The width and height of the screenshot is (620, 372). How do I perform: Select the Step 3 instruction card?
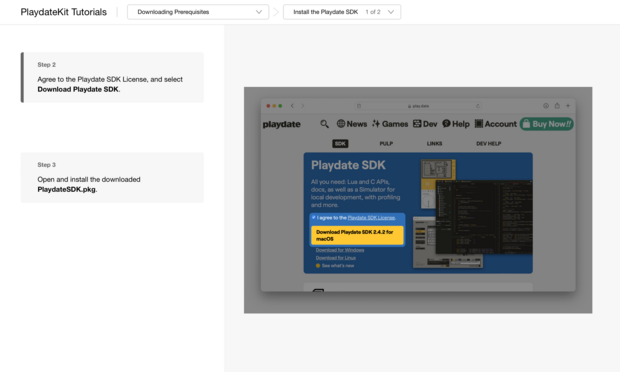click(x=112, y=178)
